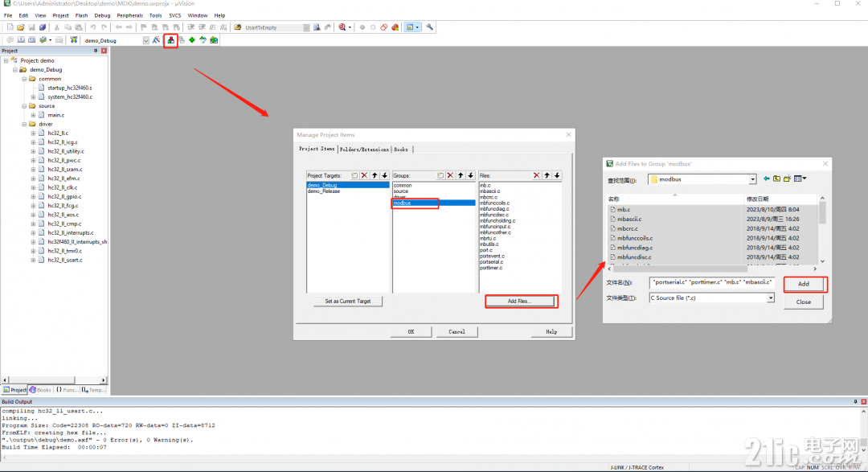This screenshot has width=868, height=472.
Task: Collapse the common group in project tree
Action: pos(24,79)
